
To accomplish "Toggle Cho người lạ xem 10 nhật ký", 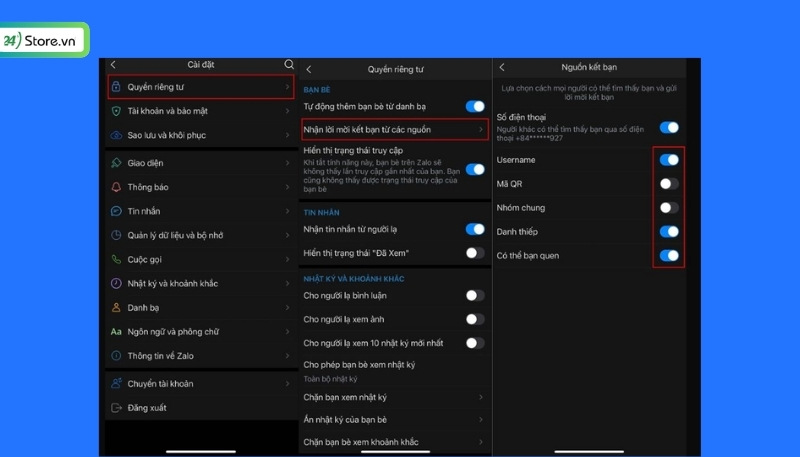I will [475, 343].
